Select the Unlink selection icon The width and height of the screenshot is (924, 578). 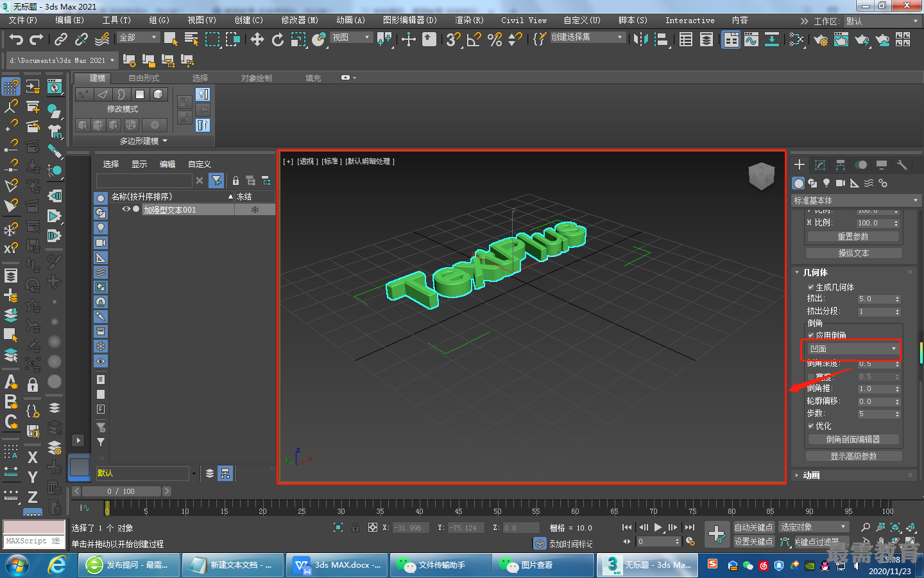(81, 40)
